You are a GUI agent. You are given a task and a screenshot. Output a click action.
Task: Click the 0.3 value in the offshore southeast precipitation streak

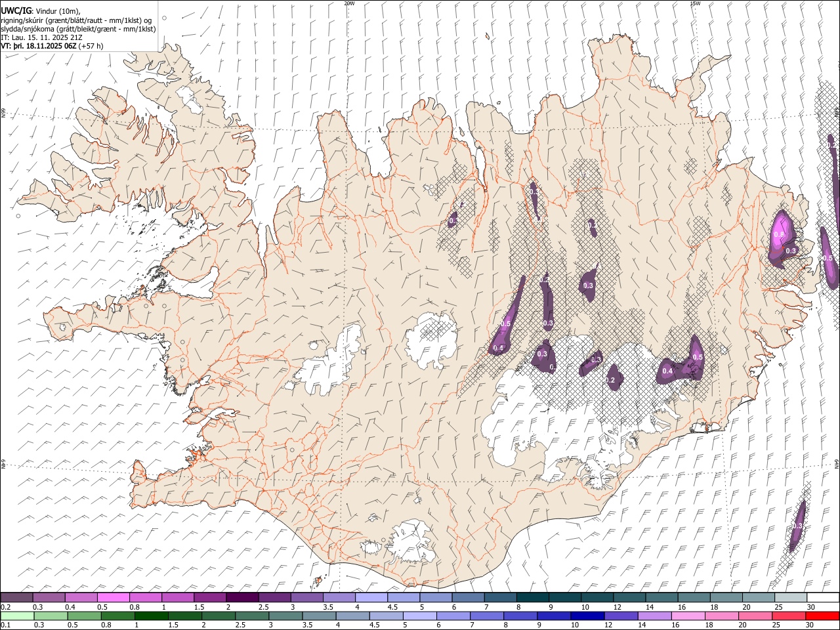(797, 526)
